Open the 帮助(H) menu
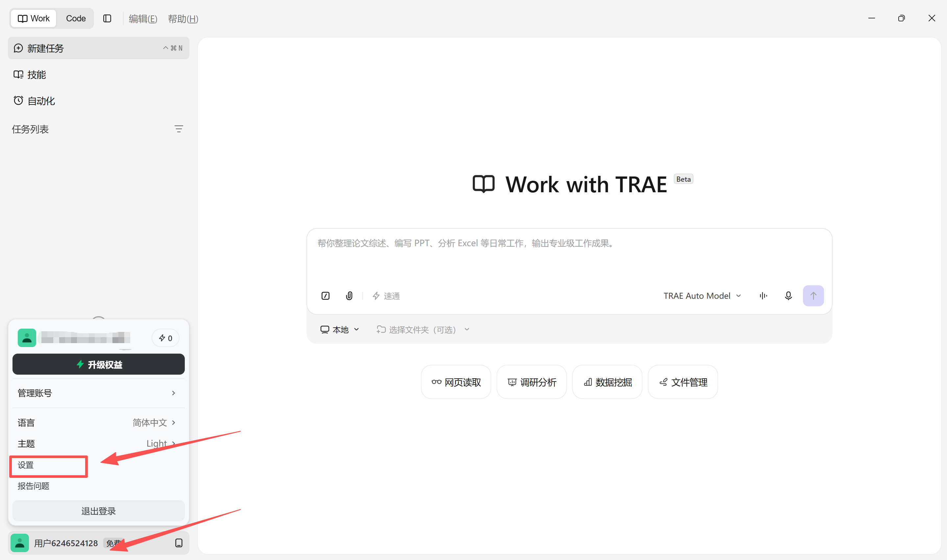 [x=183, y=19]
